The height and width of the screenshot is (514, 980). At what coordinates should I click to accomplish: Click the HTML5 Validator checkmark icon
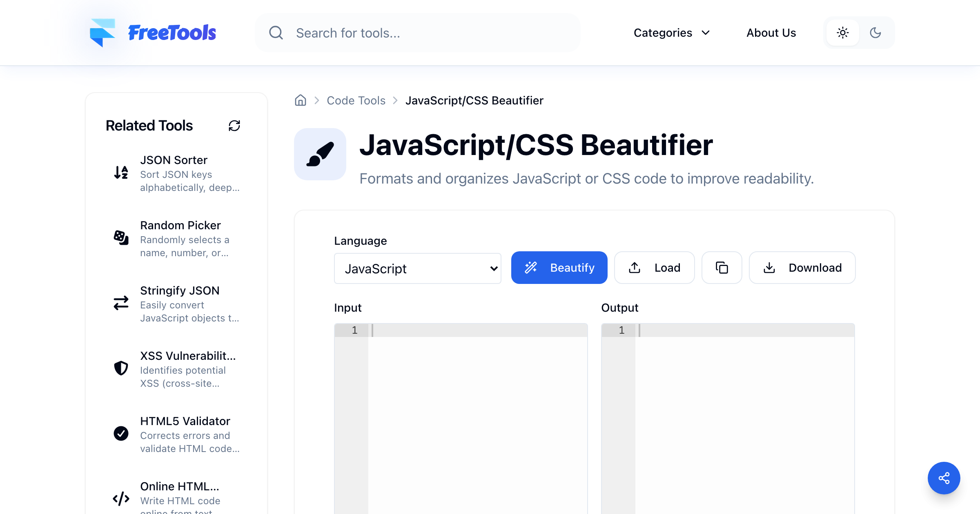coord(121,434)
